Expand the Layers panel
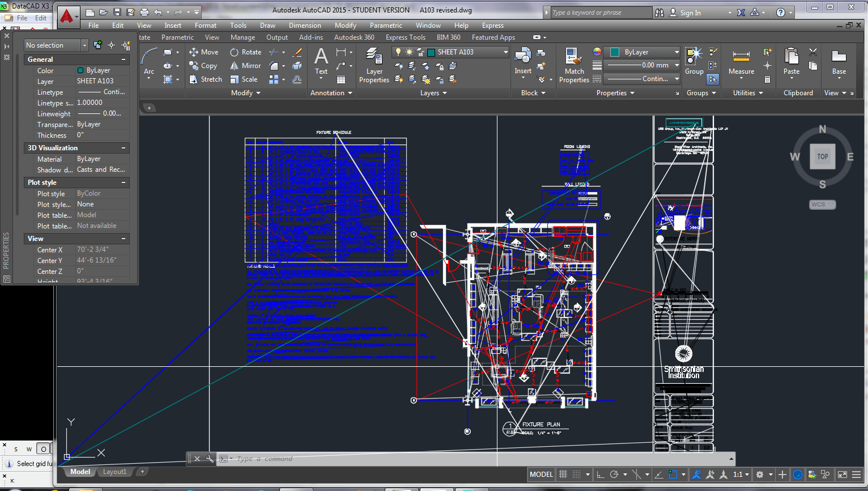The image size is (868, 491). pos(433,93)
